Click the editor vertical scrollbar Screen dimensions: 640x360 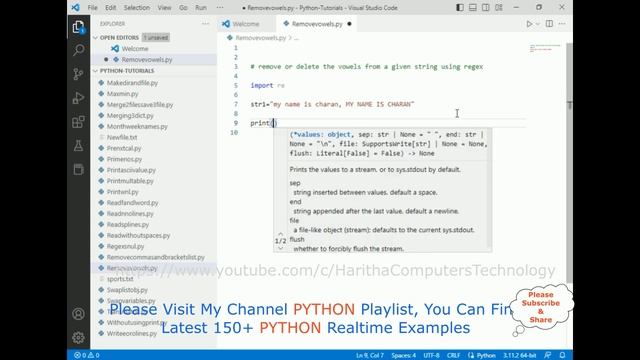569,163
